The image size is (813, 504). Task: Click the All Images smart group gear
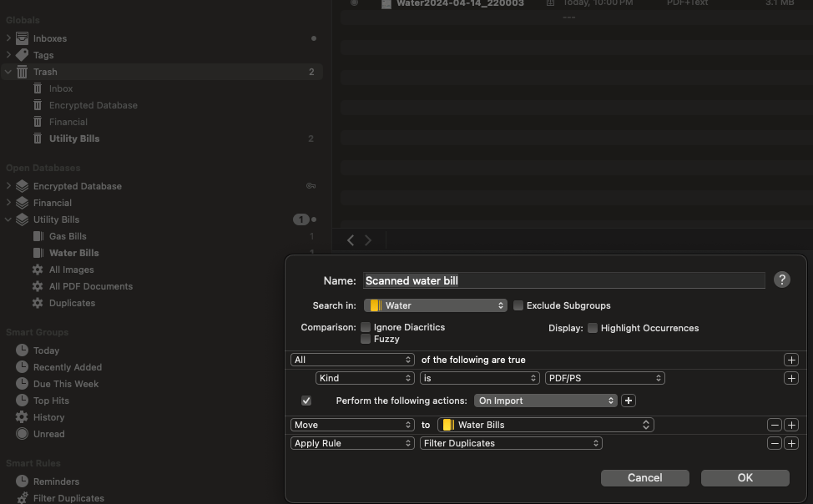(x=38, y=270)
